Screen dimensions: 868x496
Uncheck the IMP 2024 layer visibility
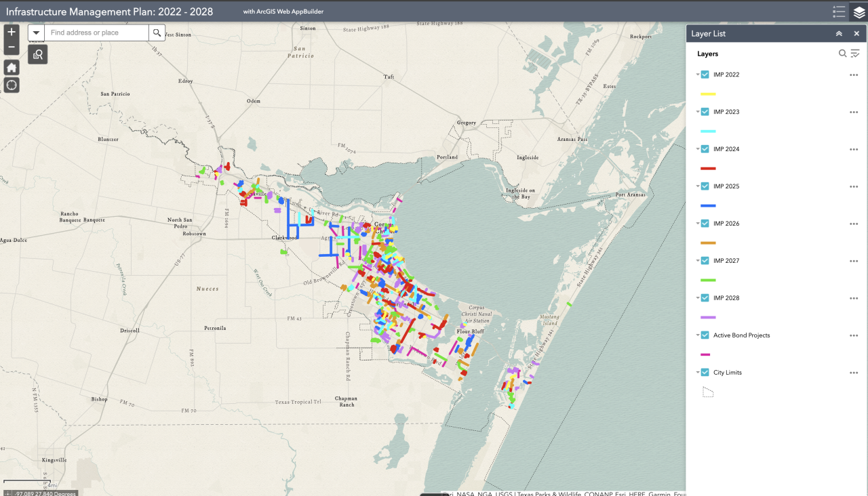click(705, 148)
